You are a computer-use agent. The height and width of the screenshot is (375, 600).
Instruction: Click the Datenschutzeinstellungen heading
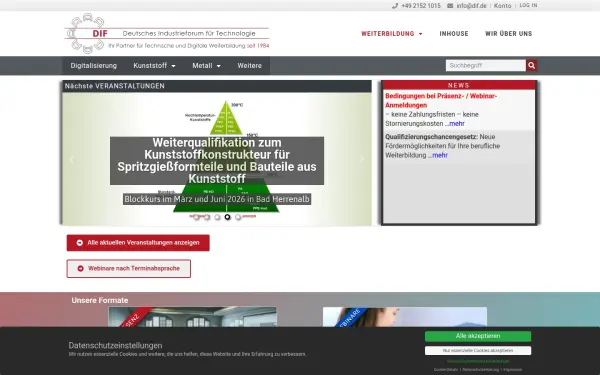[x=116, y=346]
